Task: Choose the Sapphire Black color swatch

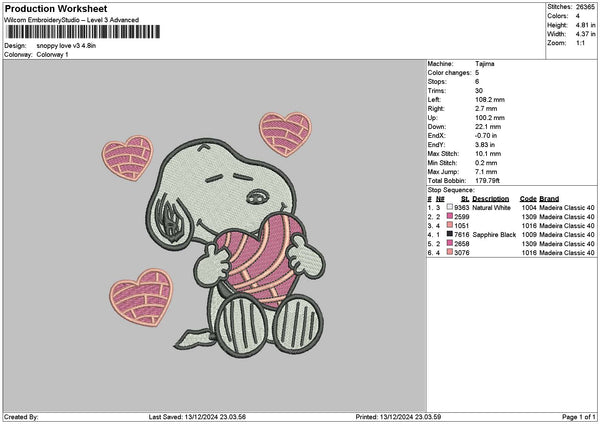Action: pyautogui.click(x=450, y=234)
